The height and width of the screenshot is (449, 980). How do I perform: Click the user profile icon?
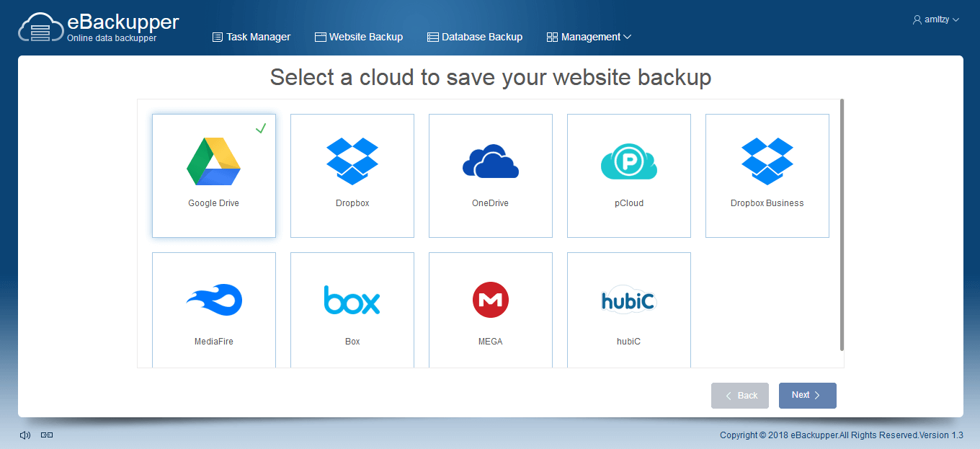tap(917, 20)
